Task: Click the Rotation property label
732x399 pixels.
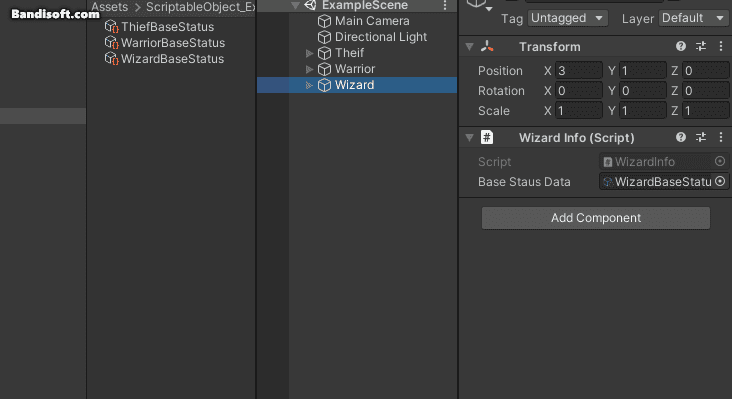Action: 501,91
